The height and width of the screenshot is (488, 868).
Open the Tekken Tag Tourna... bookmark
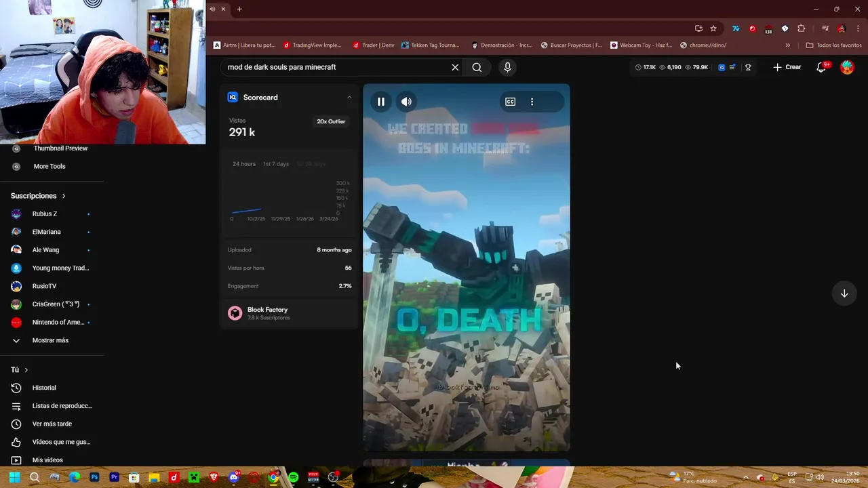click(430, 45)
